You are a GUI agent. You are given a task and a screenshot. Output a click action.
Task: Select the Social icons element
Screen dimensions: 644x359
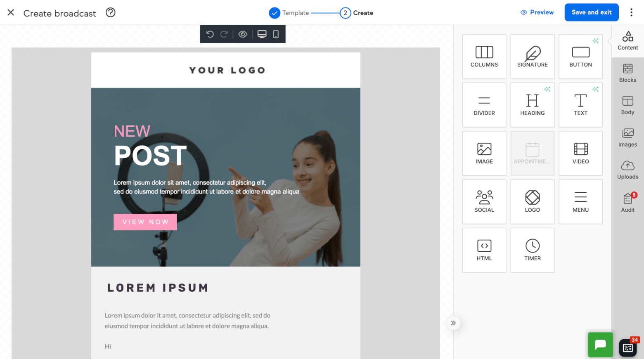(x=484, y=202)
